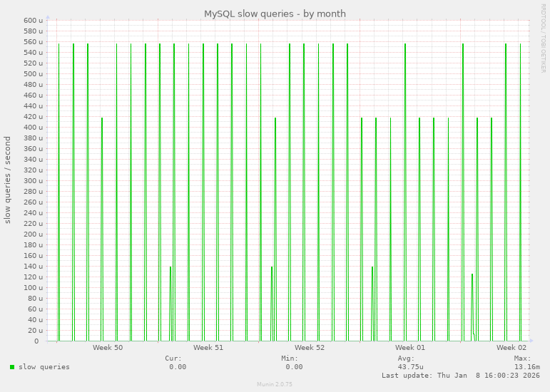Image resolution: width=550 pixels, height=392 pixels.
Task: Click the '520 u' y-axis label
Action: [x=34, y=63]
